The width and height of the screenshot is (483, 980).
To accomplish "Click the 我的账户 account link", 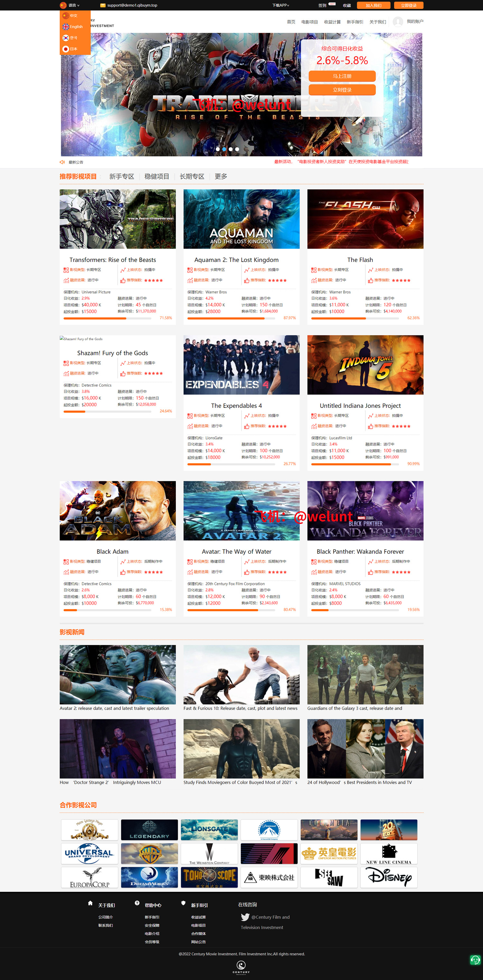I will [415, 21].
